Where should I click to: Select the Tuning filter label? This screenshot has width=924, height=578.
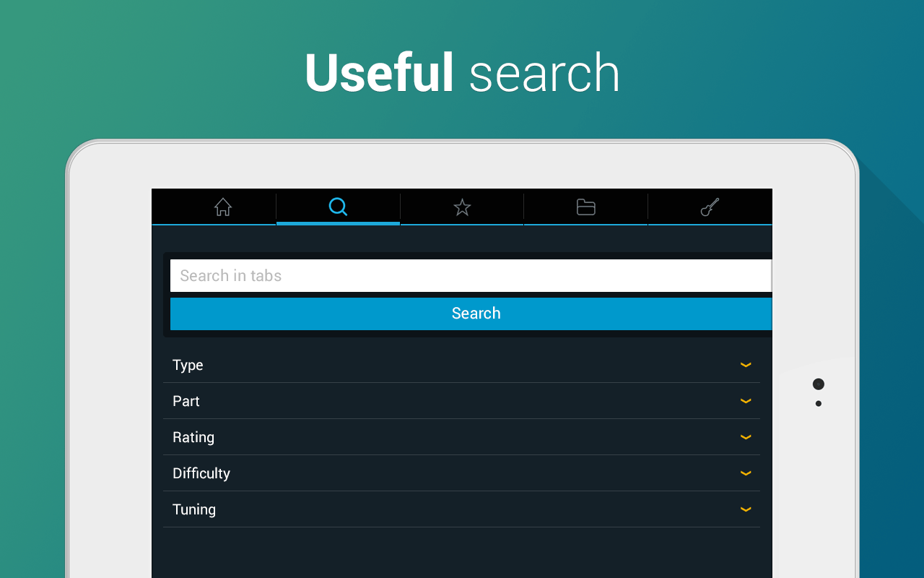click(x=194, y=509)
